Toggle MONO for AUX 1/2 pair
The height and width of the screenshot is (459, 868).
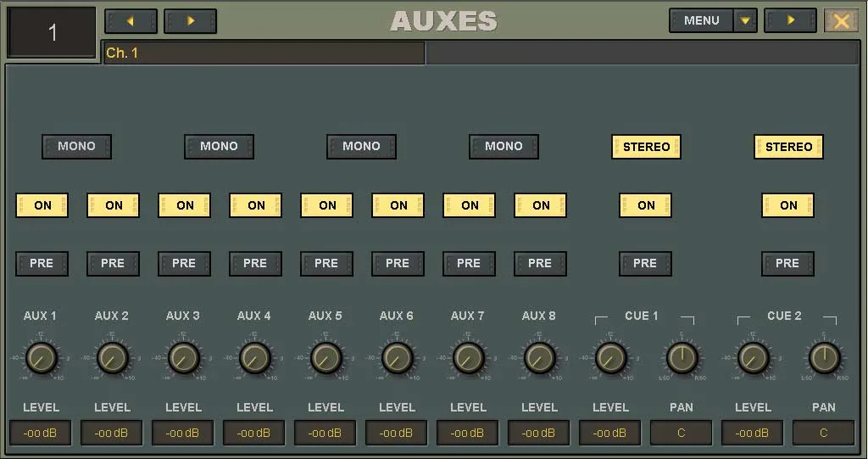[76, 146]
